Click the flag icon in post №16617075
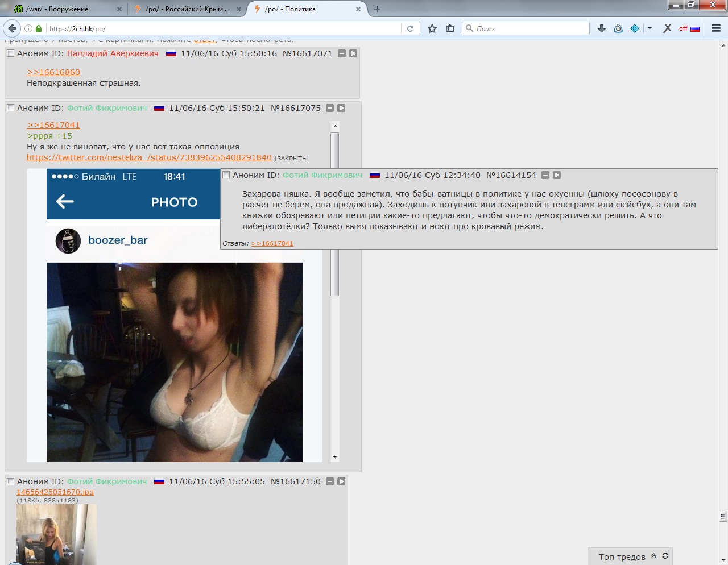 click(x=159, y=109)
